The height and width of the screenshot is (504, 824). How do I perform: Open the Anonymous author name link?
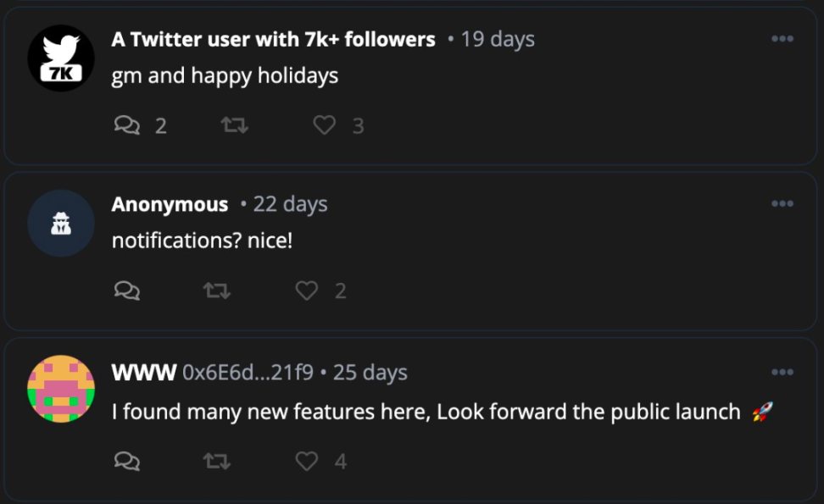170,204
